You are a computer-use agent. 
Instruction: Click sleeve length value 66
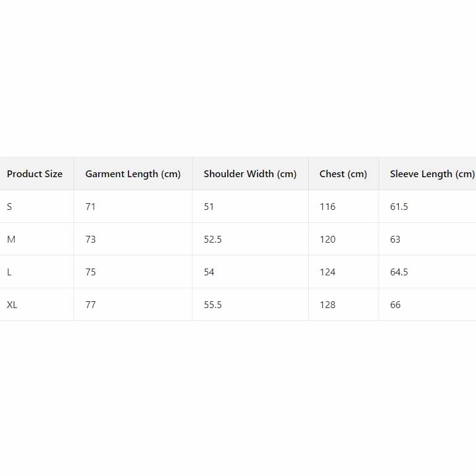point(396,305)
